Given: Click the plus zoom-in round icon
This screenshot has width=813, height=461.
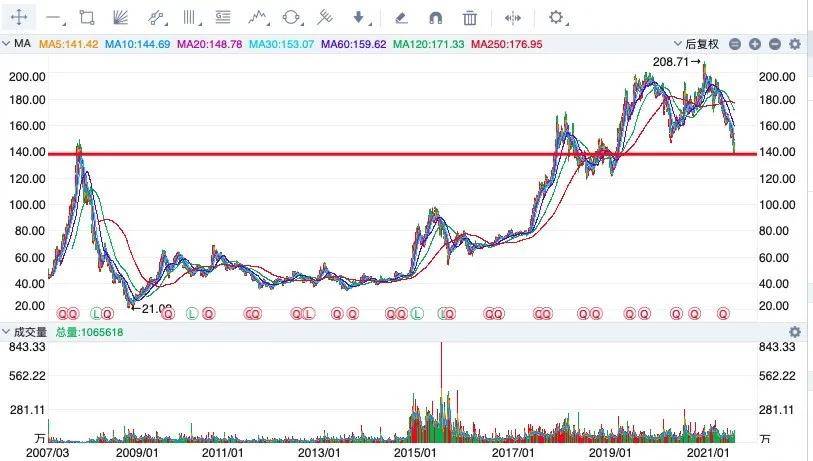Looking at the screenshot, I should coord(755,44).
